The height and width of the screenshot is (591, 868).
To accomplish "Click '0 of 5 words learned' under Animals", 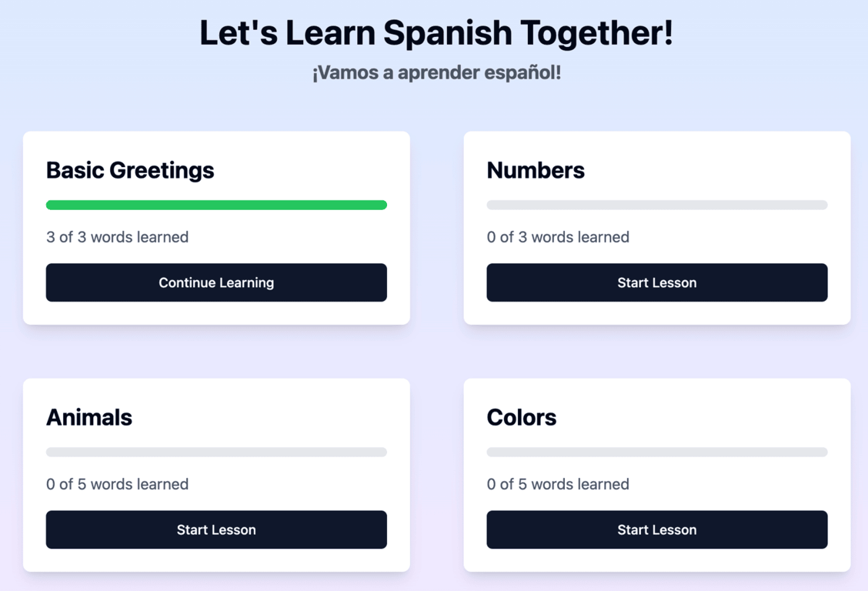I will pyautogui.click(x=117, y=484).
